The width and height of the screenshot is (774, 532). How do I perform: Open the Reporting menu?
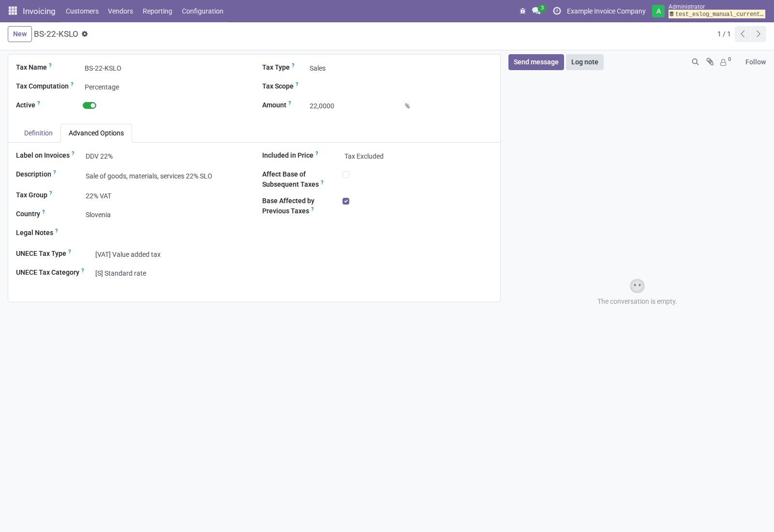click(x=157, y=11)
